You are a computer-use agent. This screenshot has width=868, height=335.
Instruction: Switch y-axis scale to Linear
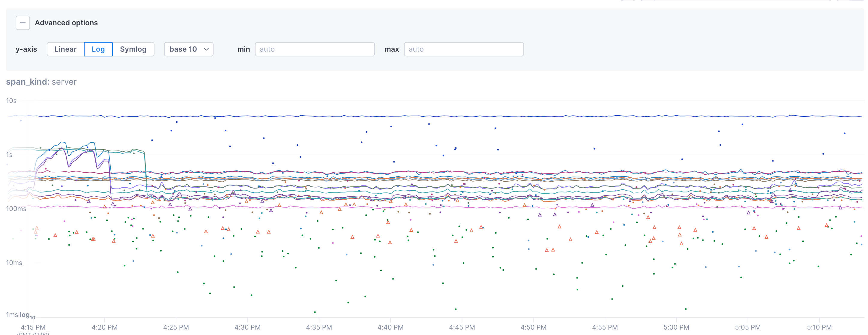65,49
